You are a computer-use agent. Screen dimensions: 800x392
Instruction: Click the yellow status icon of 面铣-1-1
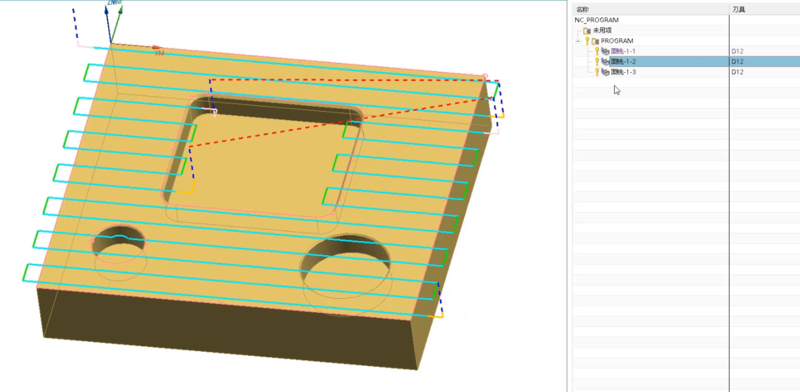[x=597, y=51]
